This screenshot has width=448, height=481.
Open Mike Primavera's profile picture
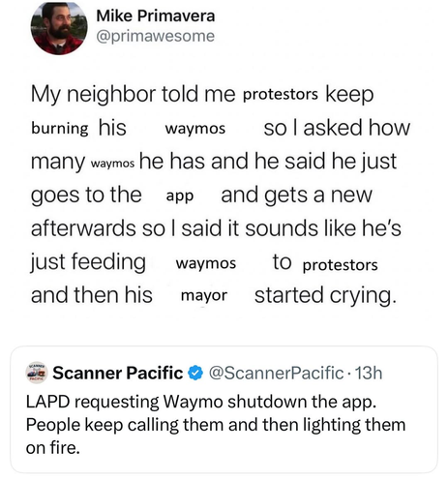coord(59,28)
